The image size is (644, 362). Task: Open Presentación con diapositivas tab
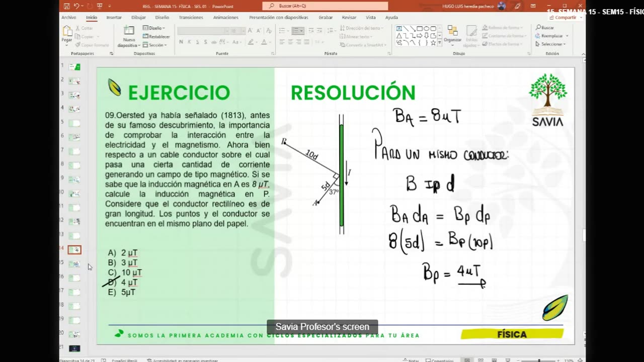(x=278, y=18)
